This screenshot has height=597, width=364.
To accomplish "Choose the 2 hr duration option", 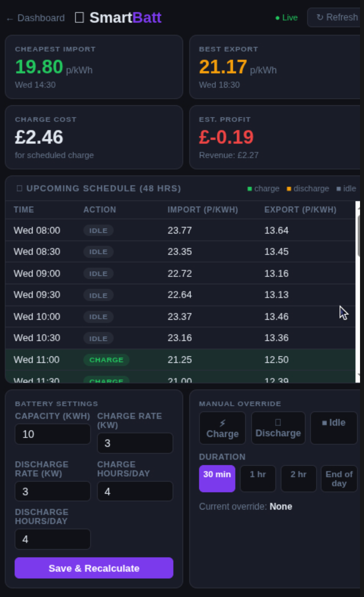I will [299, 479].
